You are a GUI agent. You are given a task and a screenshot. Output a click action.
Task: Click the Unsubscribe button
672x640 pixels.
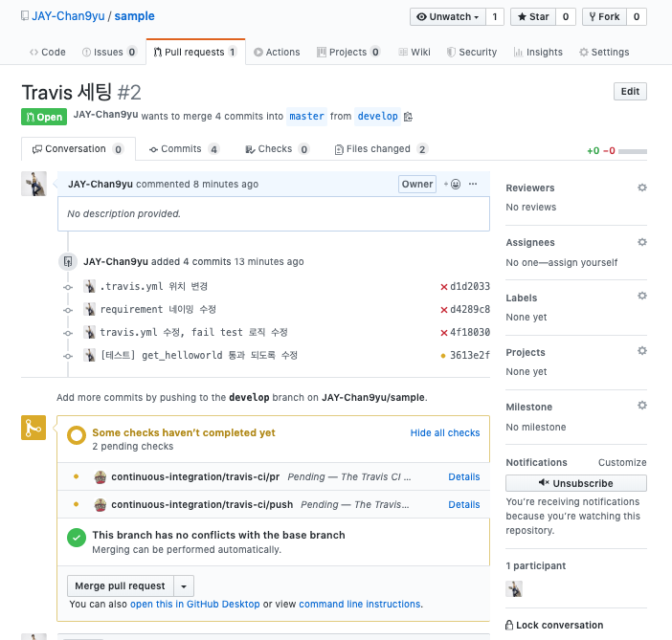tap(576, 483)
